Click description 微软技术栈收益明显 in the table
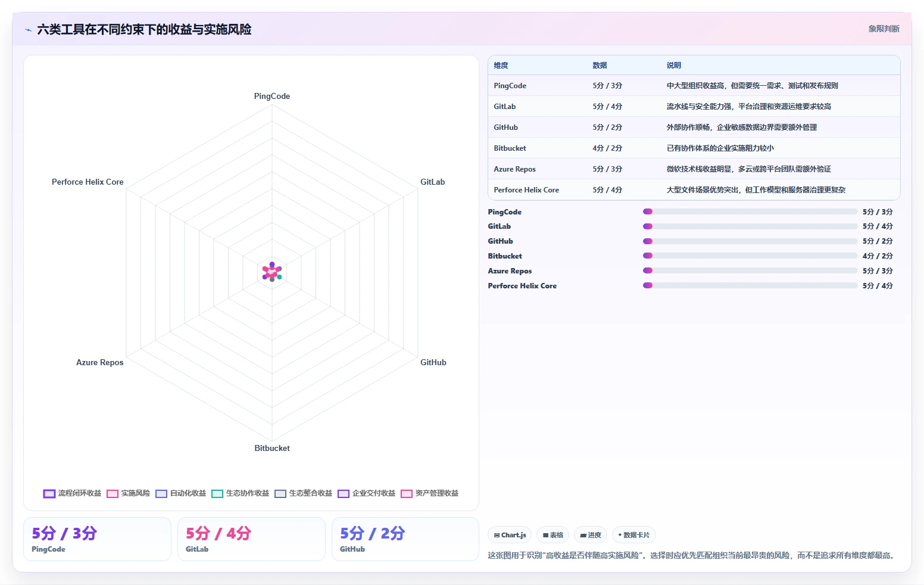 [x=748, y=169]
